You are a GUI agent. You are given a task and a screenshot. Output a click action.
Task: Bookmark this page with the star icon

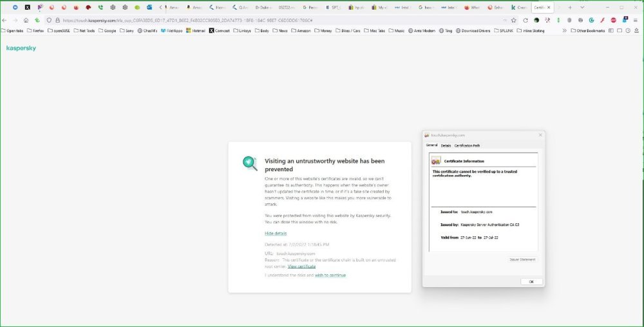(x=513, y=20)
